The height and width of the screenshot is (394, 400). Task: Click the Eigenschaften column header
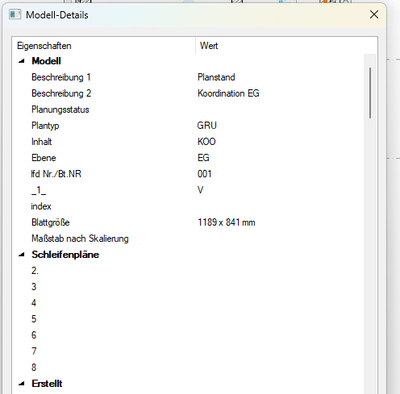pyautogui.click(x=104, y=46)
